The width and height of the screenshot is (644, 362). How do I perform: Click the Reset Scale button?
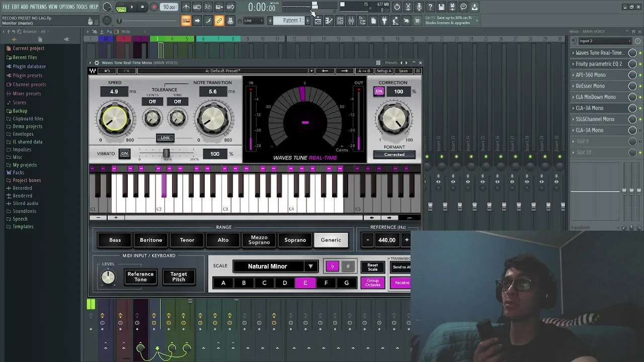tap(373, 266)
